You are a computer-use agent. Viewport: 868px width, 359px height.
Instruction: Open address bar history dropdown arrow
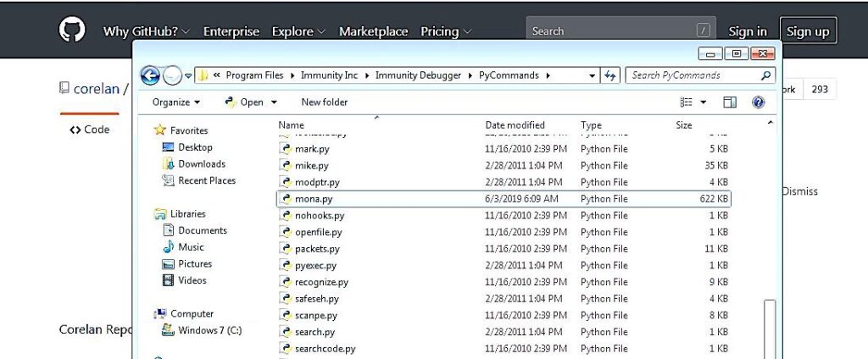593,75
